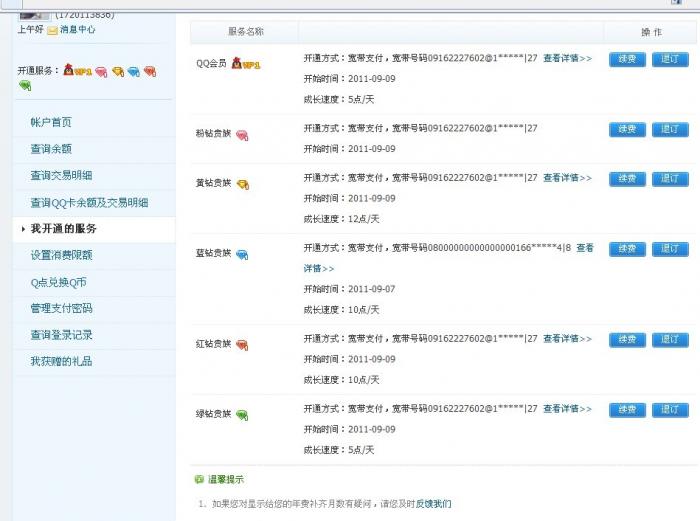Open 查看详情>> link in 黄钻贵族 row

(x=567, y=178)
